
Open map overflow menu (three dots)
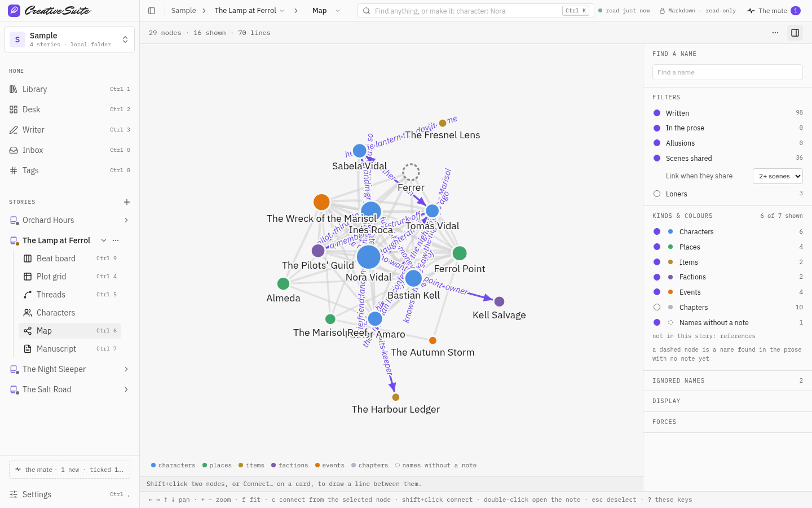[x=775, y=33]
